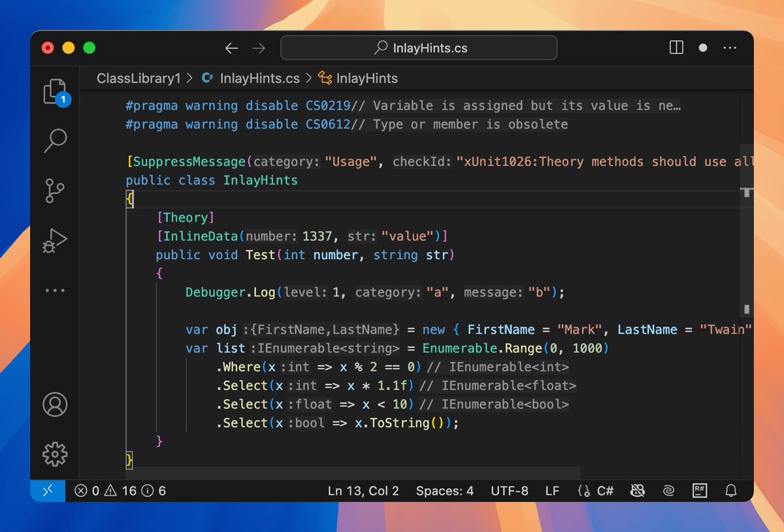Screen dimensions: 784x532
Task: Open Problems from errors and warnings count
Action: [x=120, y=490]
